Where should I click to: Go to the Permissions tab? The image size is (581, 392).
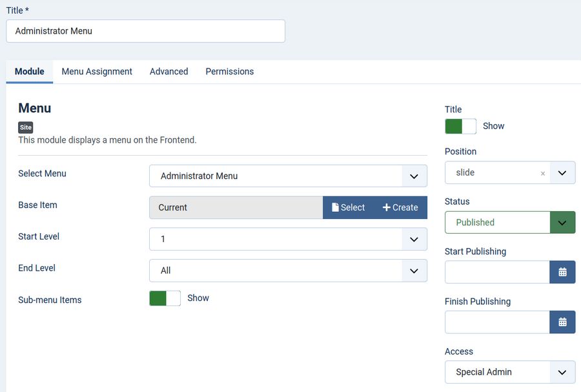229,72
